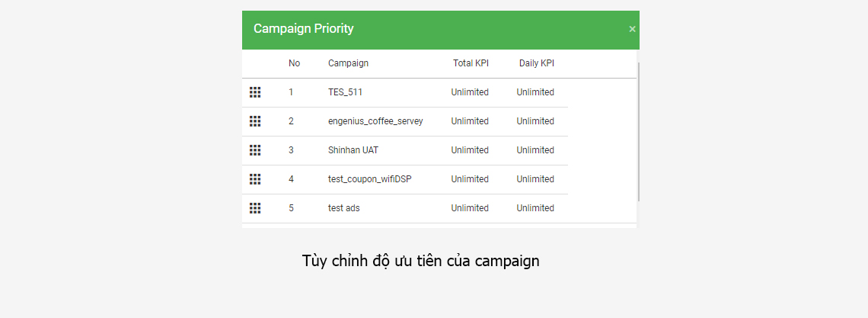Click row number 4 in the No column

tap(291, 179)
